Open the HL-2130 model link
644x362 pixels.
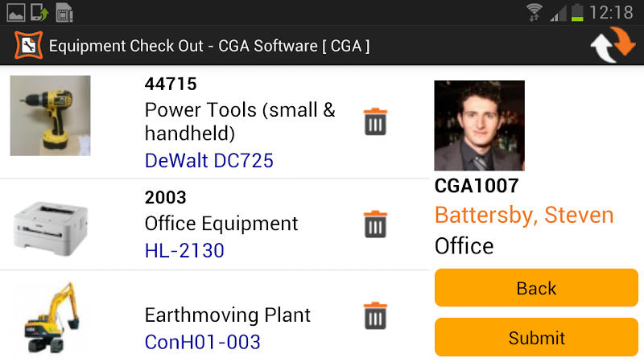pyautogui.click(x=184, y=250)
